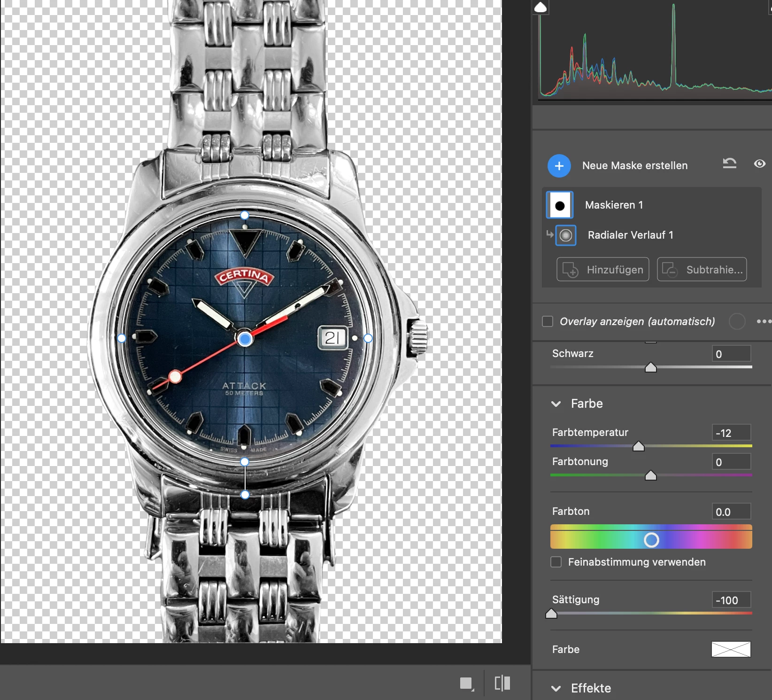The image size is (772, 700).
Task: Click the 'Sättigung' label
Action: point(576,599)
